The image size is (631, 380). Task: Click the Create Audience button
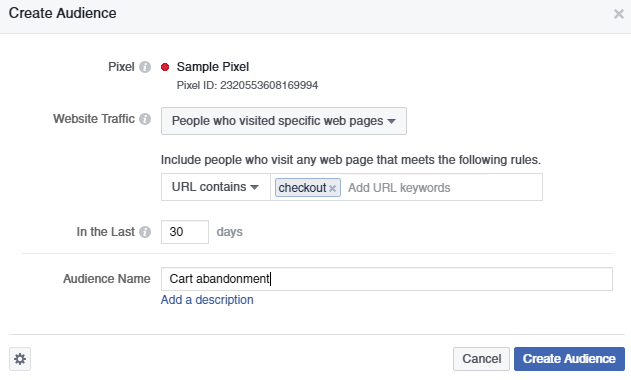point(569,359)
